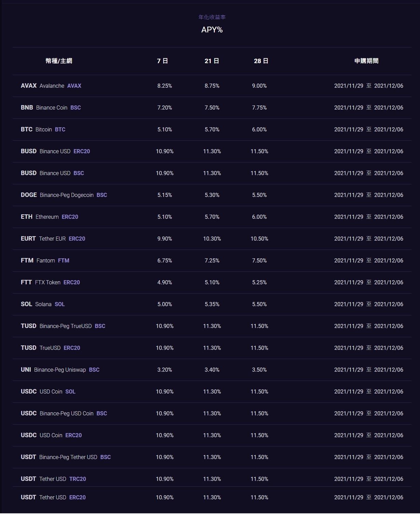Click the BUSD Binance USD ERC20 entry

point(55,151)
